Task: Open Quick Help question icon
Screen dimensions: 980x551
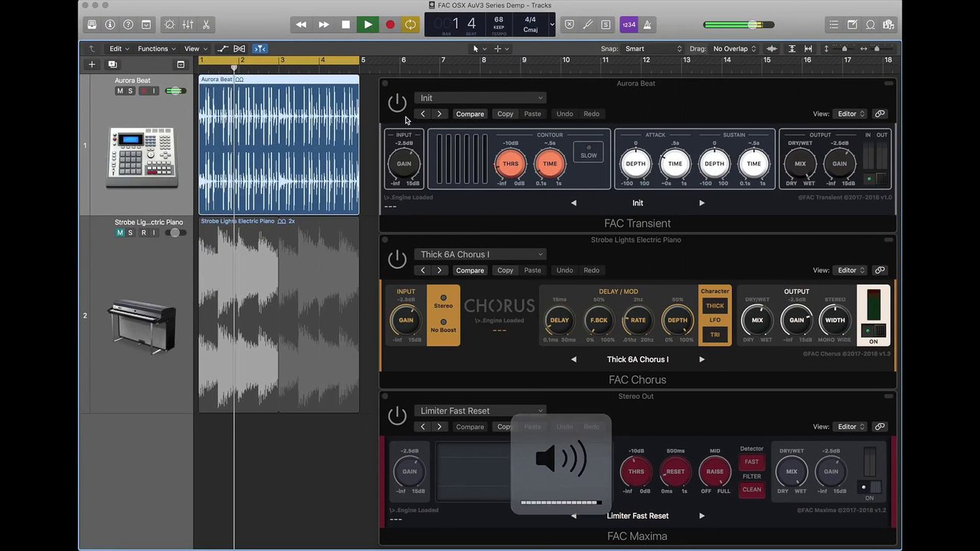Action: [128, 24]
